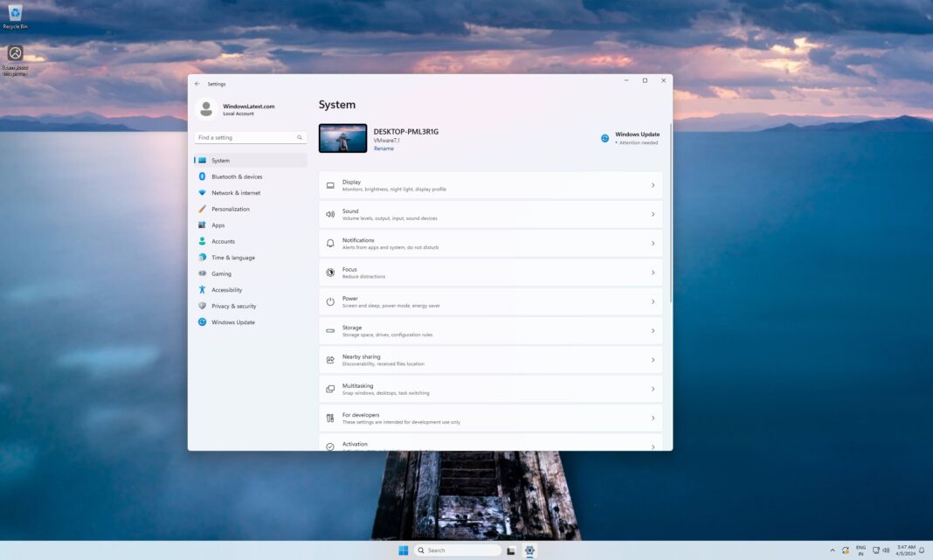933x560 pixels.
Task: Click the Personalization paintbrush icon
Action: (x=204, y=209)
